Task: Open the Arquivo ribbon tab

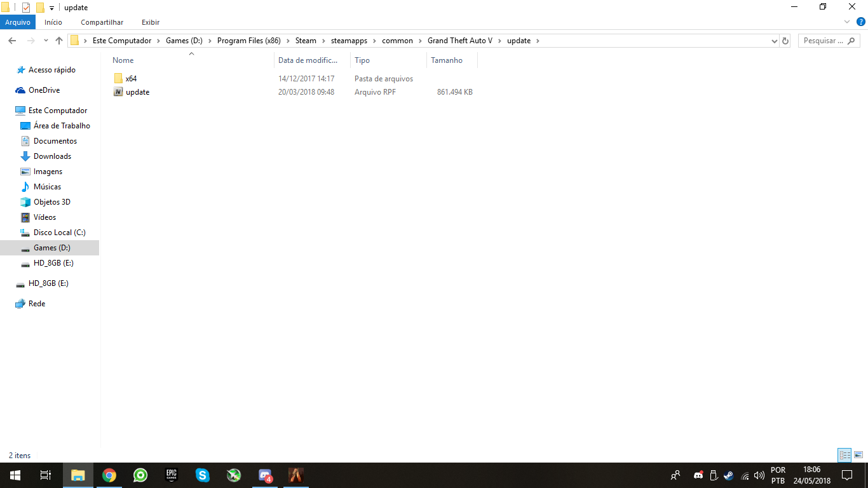Action: pos(18,22)
